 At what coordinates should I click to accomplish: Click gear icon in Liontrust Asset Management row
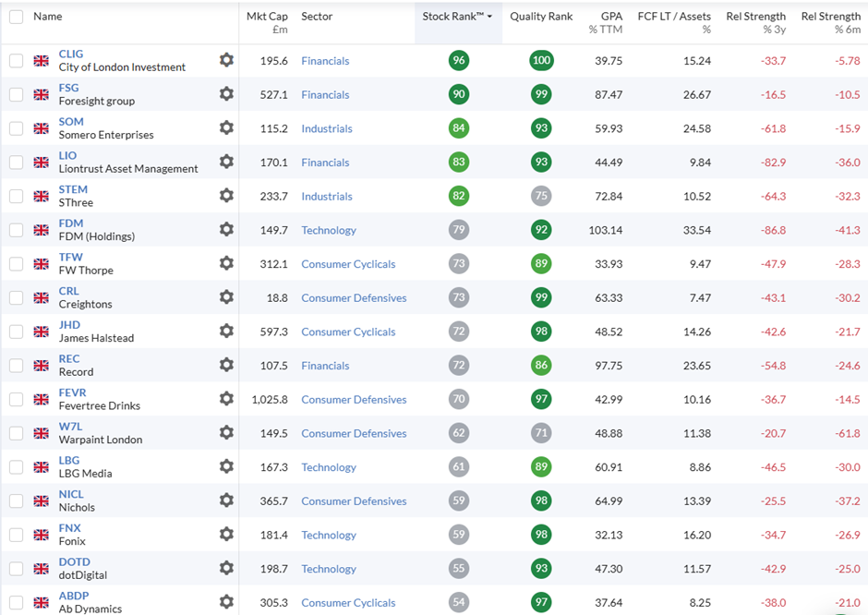tap(226, 161)
